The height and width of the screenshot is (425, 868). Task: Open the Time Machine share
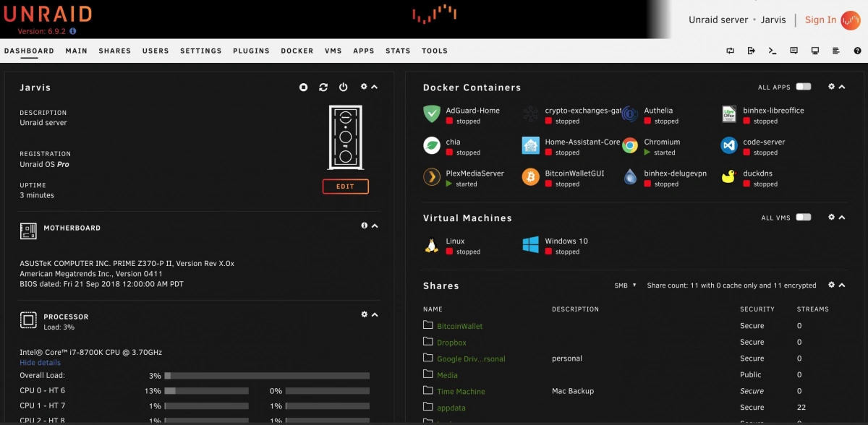tap(461, 392)
